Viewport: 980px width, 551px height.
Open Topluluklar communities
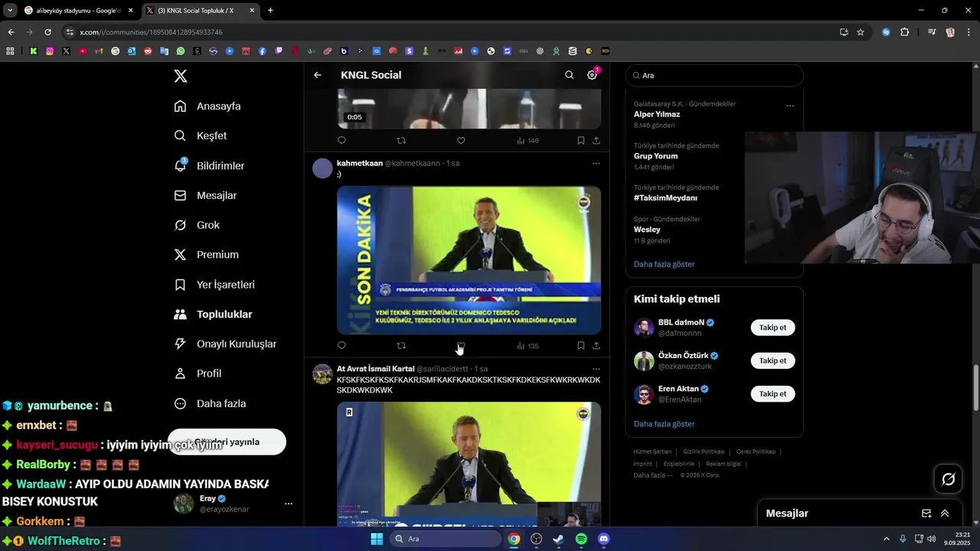tap(213, 315)
